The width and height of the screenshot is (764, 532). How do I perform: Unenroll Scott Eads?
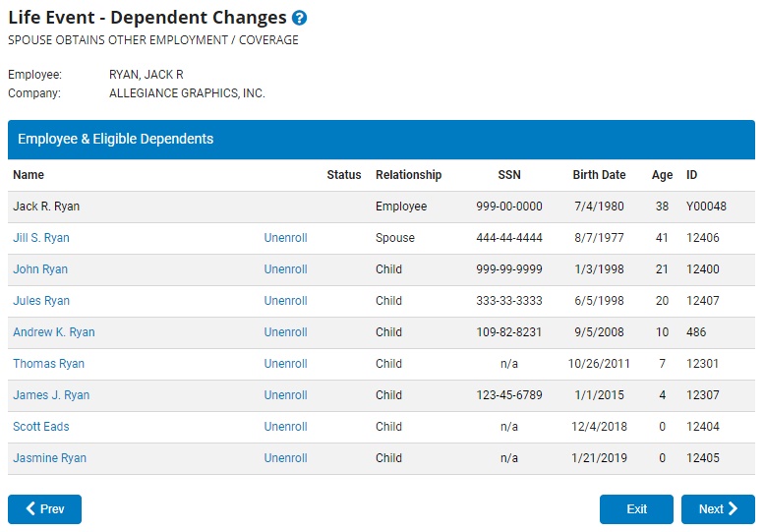click(x=285, y=427)
